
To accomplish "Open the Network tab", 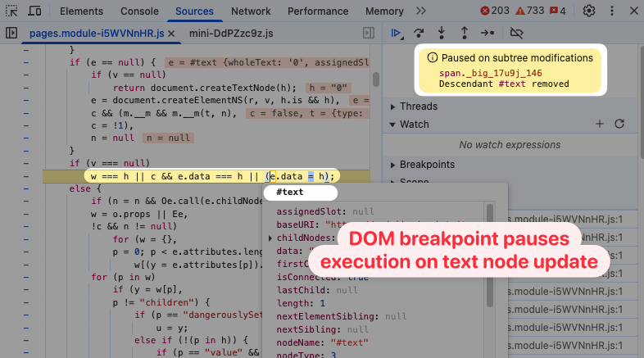I will (x=251, y=11).
